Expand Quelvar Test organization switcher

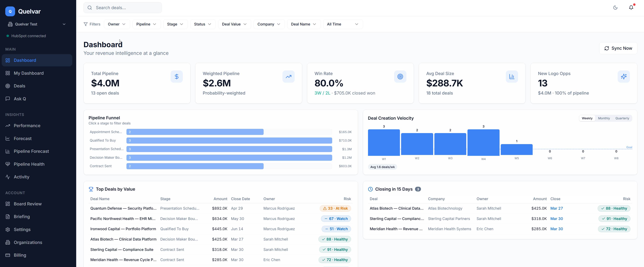(37, 24)
